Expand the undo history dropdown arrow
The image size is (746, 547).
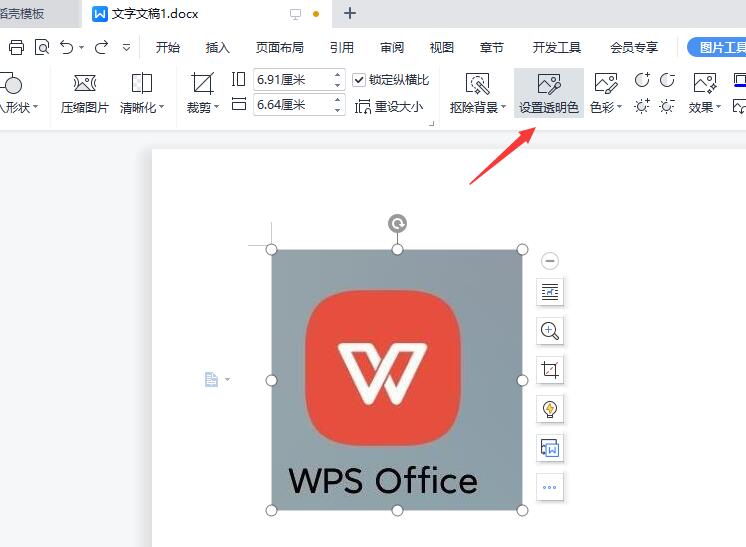81,48
